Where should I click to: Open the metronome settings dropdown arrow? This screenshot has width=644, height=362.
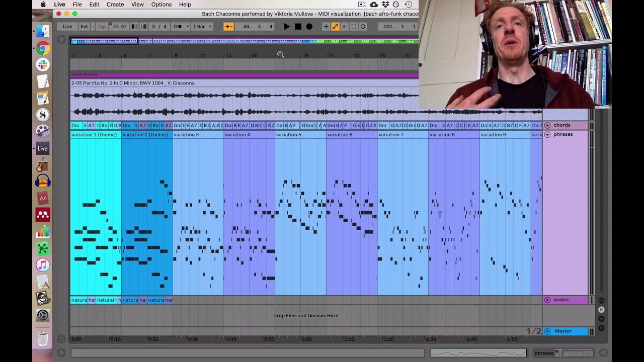(188, 27)
